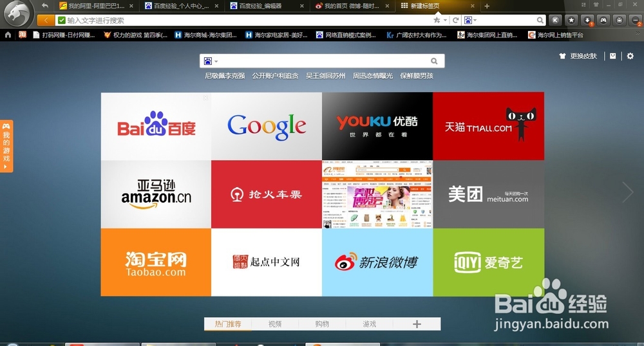Viewport: 644px width, 346px height.
Task: Click hot search 尼敬佩李克强
Action: pos(225,75)
